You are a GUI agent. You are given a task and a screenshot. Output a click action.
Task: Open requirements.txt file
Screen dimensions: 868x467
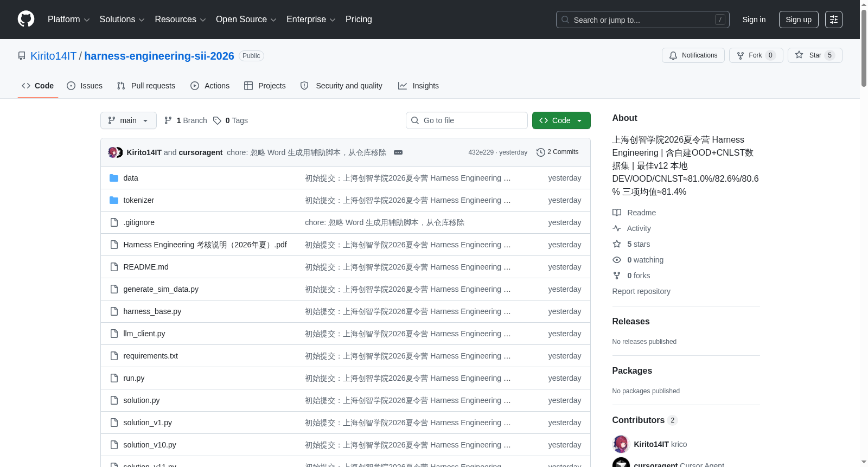(151, 356)
